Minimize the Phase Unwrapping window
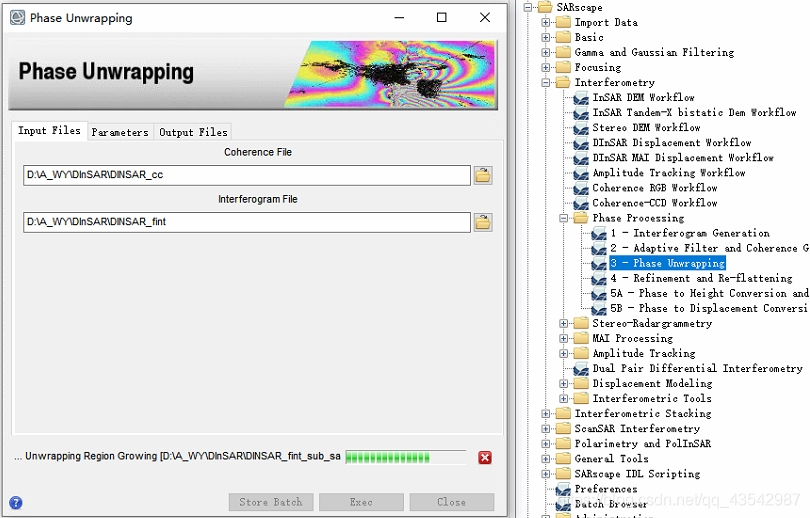The image size is (810, 518). (x=399, y=18)
